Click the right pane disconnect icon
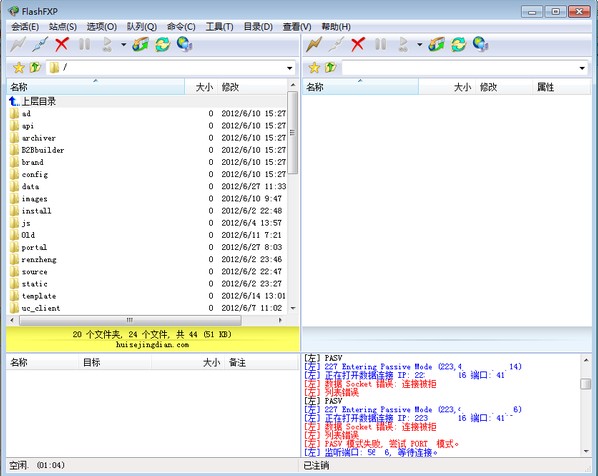 (336, 45)
